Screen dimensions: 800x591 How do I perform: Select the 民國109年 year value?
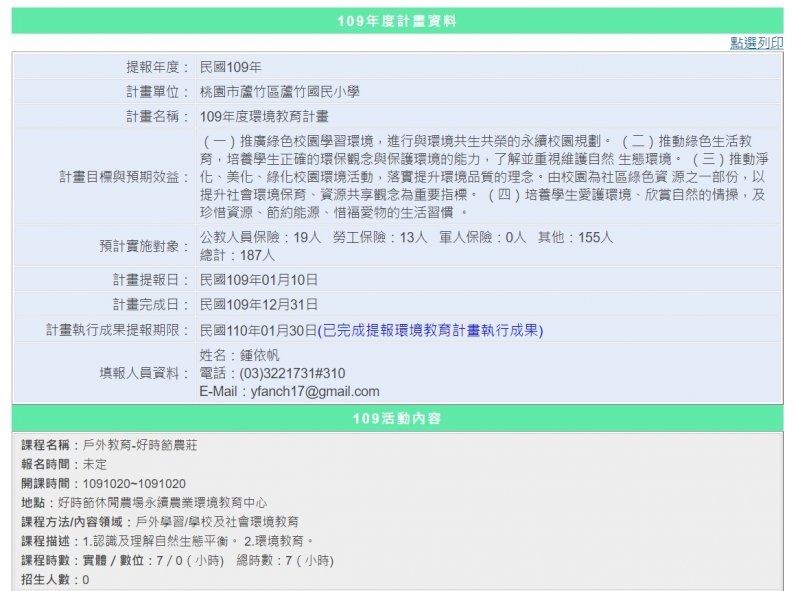click(231, 67)
